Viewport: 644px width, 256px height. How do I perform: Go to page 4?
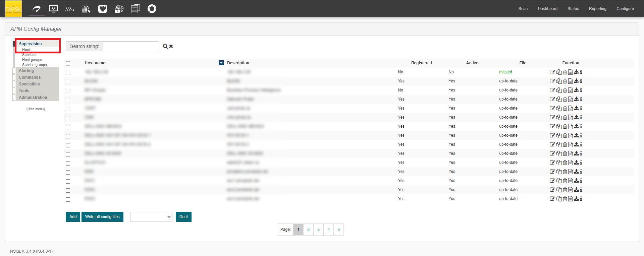[x=328, y=230]
